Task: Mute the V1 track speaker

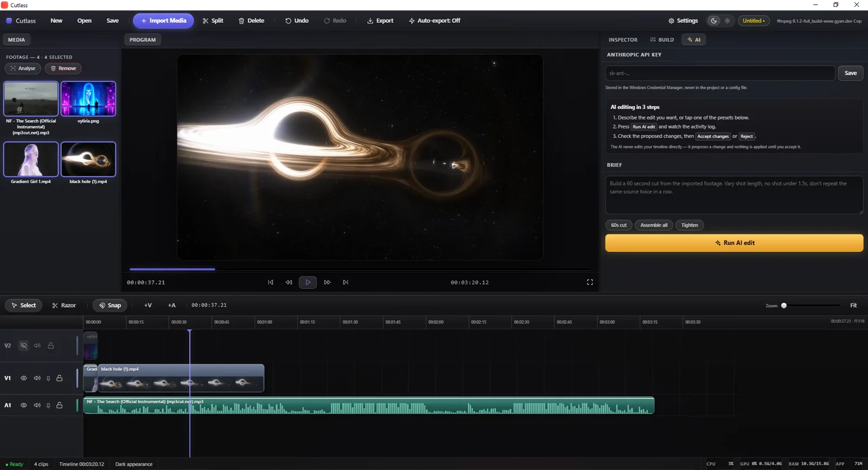Action: 37,378
